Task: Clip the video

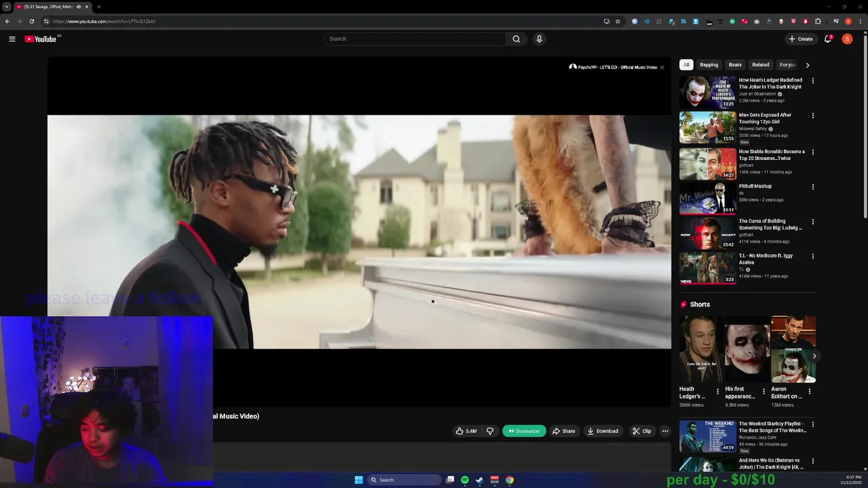Action: click(642, 431)
